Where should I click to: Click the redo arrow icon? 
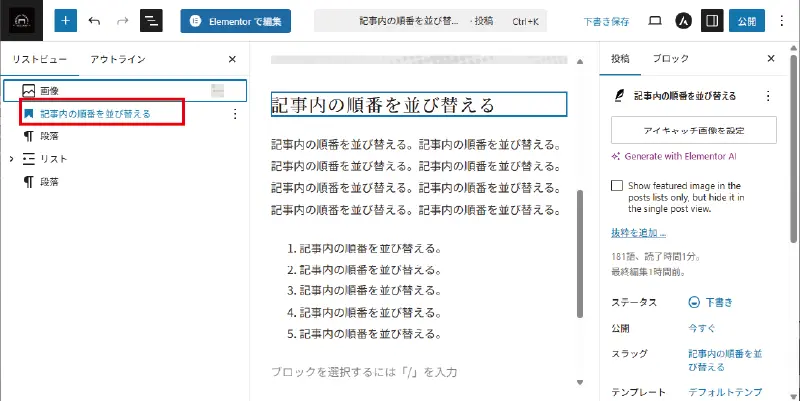coord(122,21)
